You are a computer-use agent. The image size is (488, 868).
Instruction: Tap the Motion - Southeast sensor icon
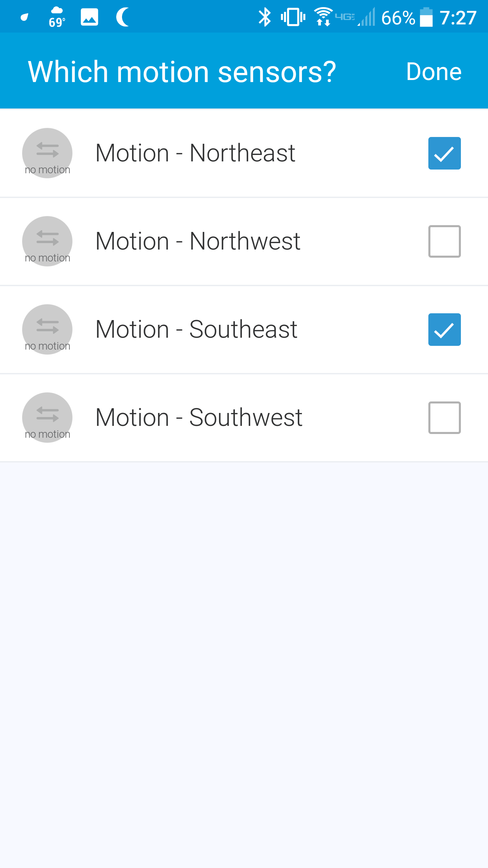pyautogui.click(x=47, y=329)
